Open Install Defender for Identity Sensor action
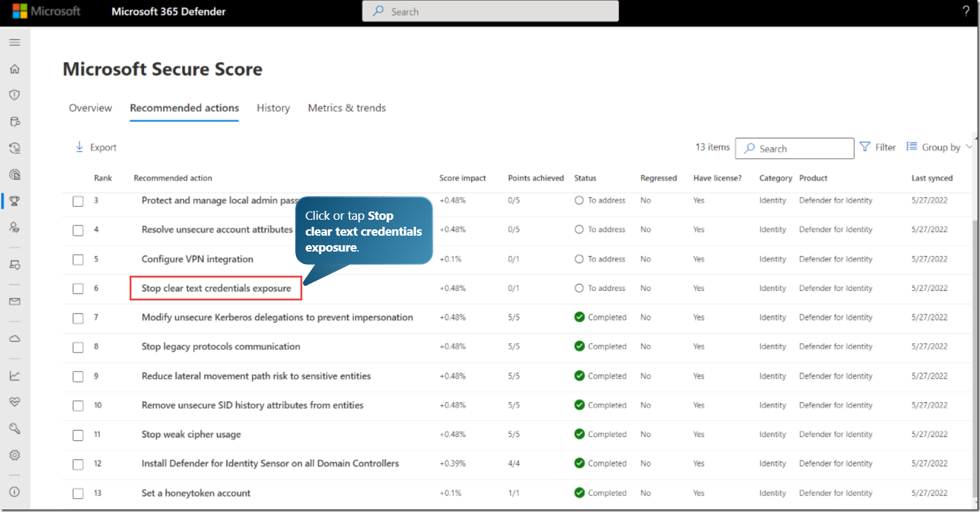The image size is (980, 512). [270, 463]
